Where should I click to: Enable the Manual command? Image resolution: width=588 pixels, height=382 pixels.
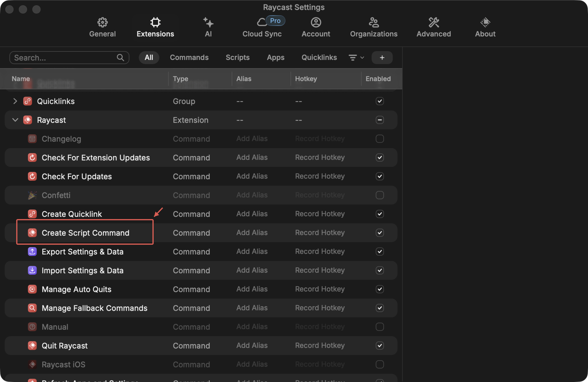[x=380, y=326]
